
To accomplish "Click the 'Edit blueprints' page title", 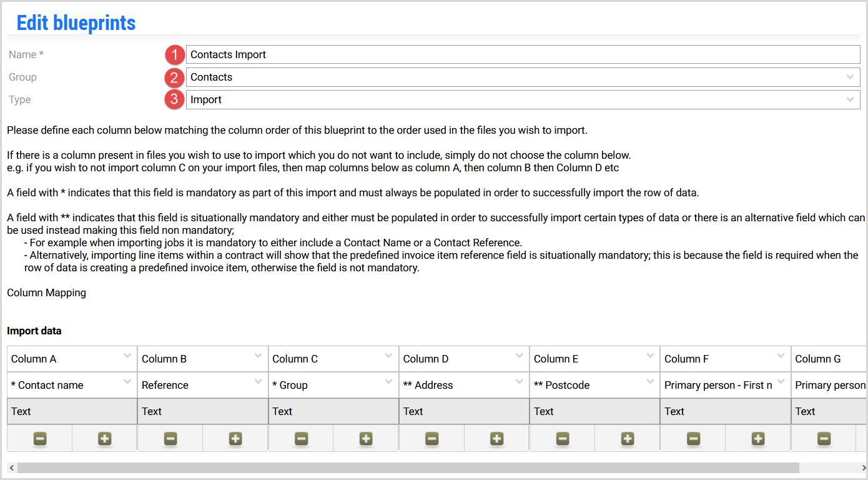I will coord(76,23).
